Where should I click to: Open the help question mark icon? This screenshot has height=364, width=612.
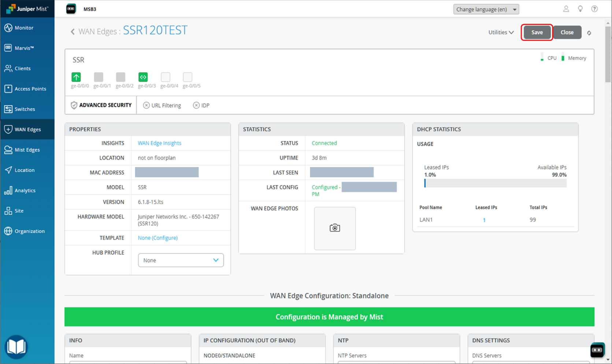(x=594, y=9)
